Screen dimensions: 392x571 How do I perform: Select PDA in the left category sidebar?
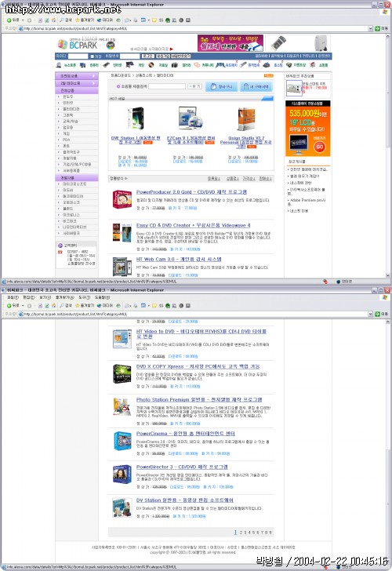tap(66, 140)
